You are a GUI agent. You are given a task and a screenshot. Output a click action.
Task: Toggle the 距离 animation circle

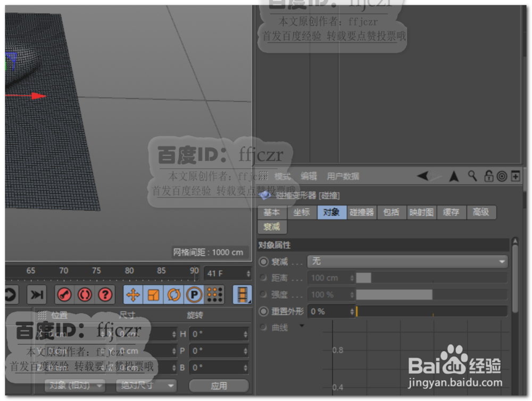(263, 278)
